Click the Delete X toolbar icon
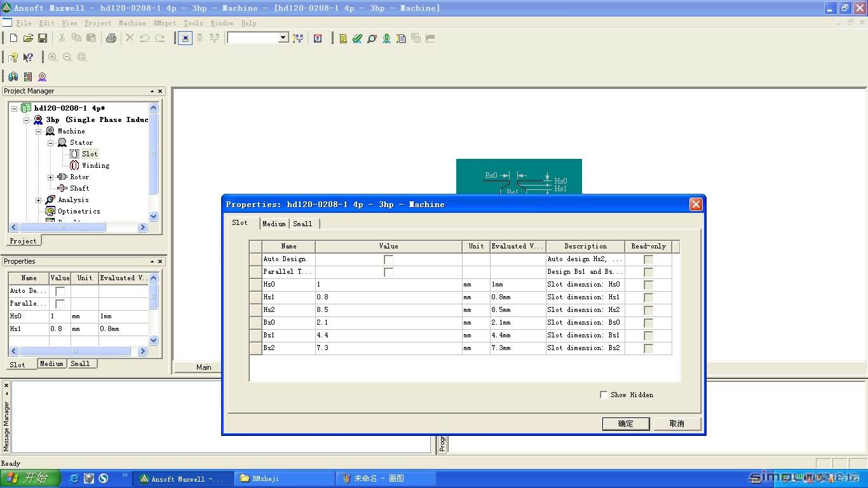 (130, 38)
